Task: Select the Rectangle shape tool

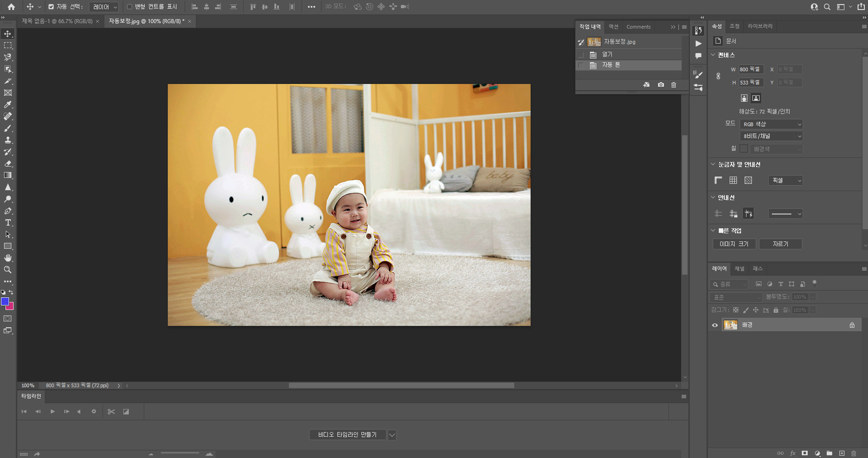Action: tap(8, 246)
